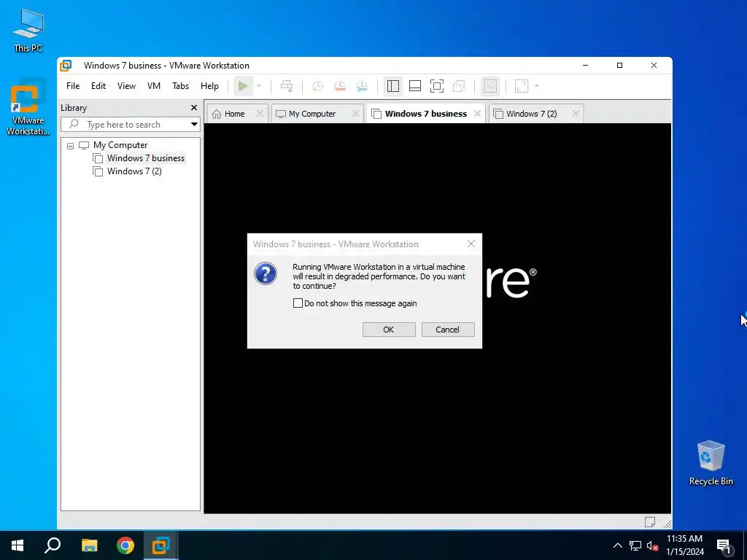Open the Snapshot Manager icon

tap(362, 86)
